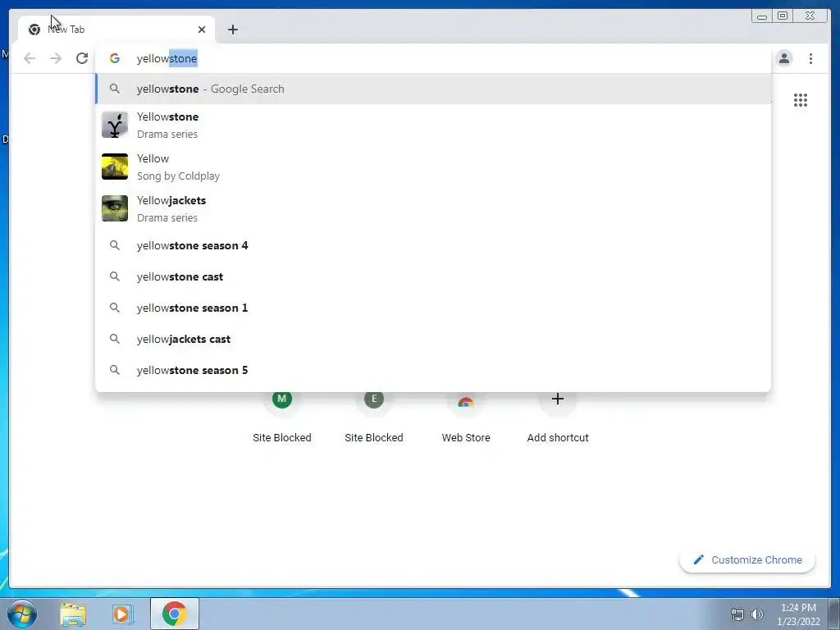Click the Yellowjackets eye thumbnail

[115, 208]
